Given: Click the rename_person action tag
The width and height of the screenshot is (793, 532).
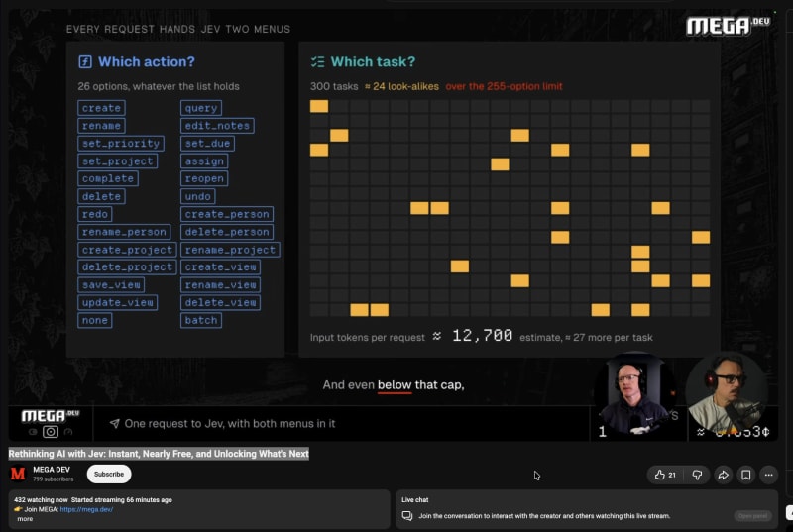Looking at the screenshot, I should (x=124, y=232).
